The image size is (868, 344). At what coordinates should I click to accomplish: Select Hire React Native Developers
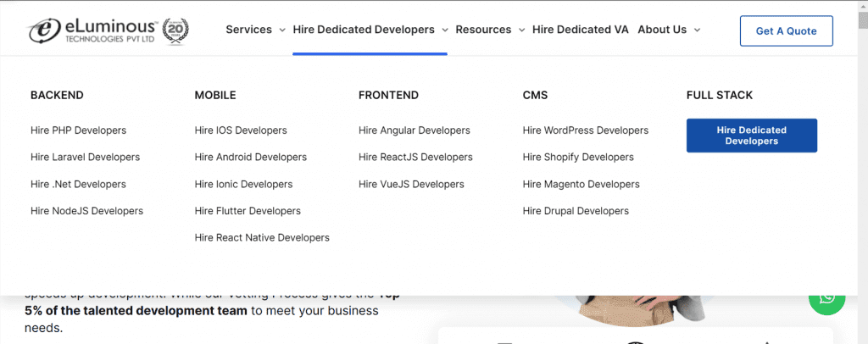(x=262, y=238)
